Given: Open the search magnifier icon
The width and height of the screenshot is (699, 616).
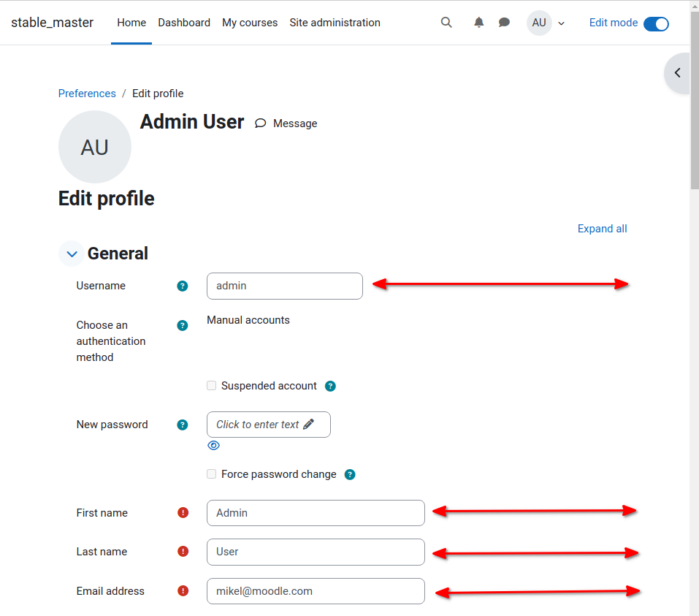Looking at the screenshot, I should (x=446, y=23).
